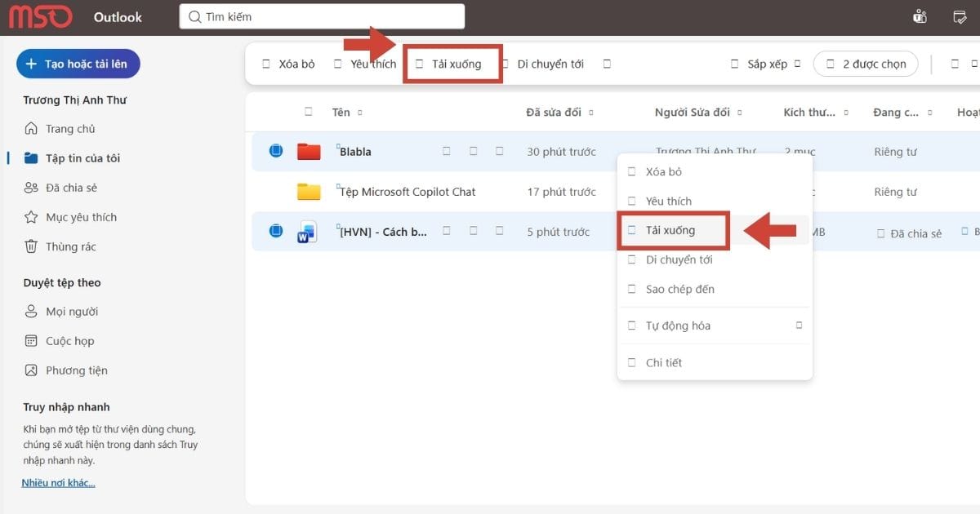Click the red Blabla folder icon
The width and height of the screenshot is (980, 514).
pos(309,151)
